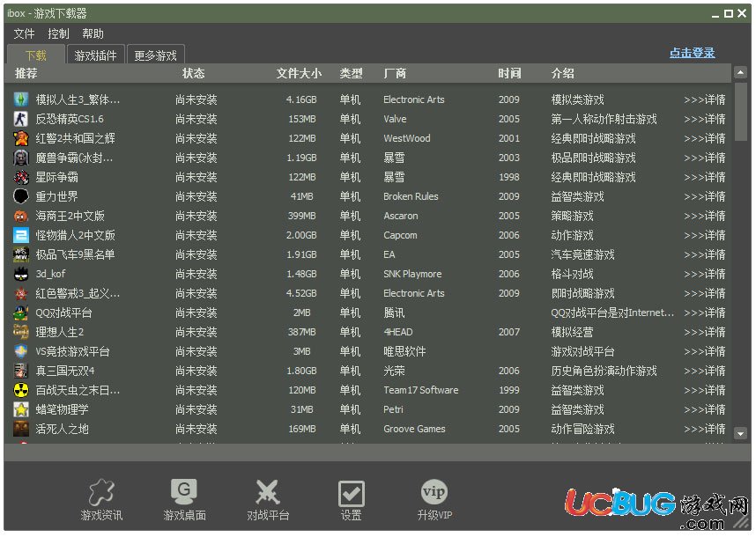This screenshot has width=756, height=537.
Task: Click the 极品飞车9黑名单 game icon
Action: [x=21, y=254]
